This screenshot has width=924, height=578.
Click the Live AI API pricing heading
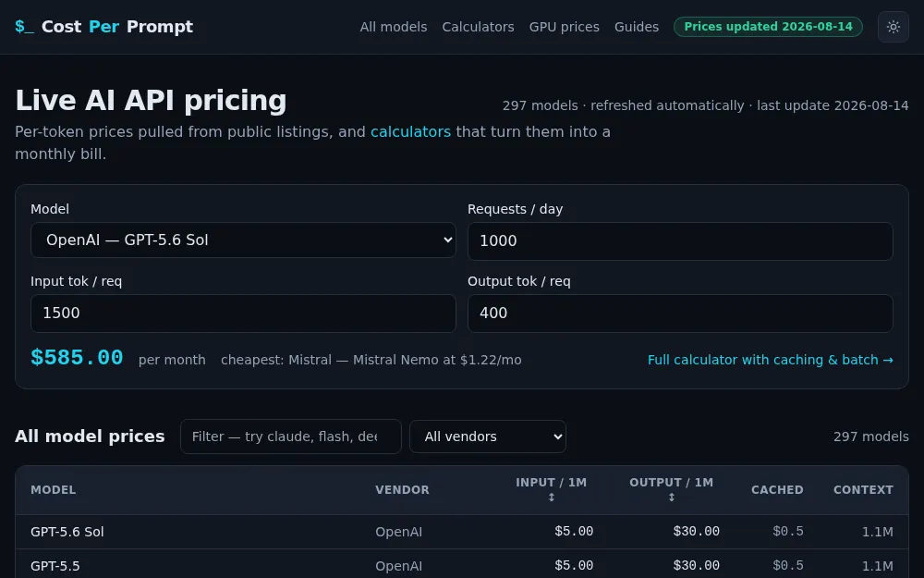point(151,100)
